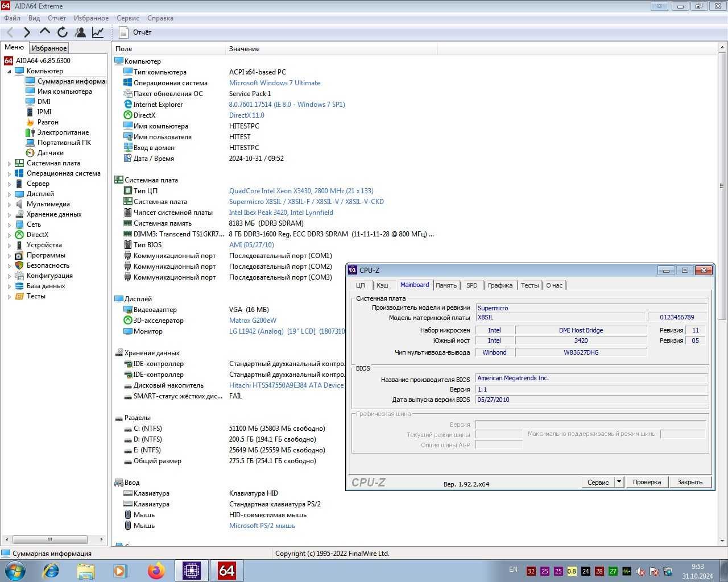
Task: Click the Устройства tree icon
Action: coord(19,245)
